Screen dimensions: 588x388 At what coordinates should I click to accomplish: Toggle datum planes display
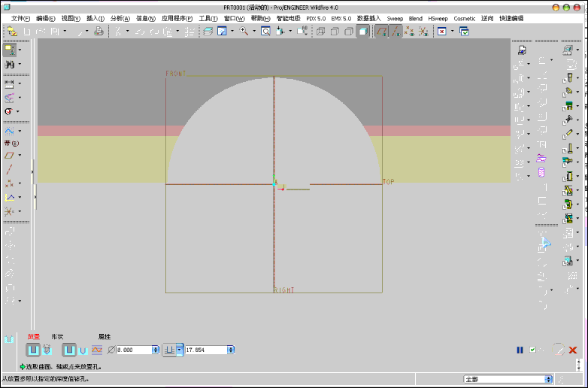pyautogui.click(x=382, y=32)
